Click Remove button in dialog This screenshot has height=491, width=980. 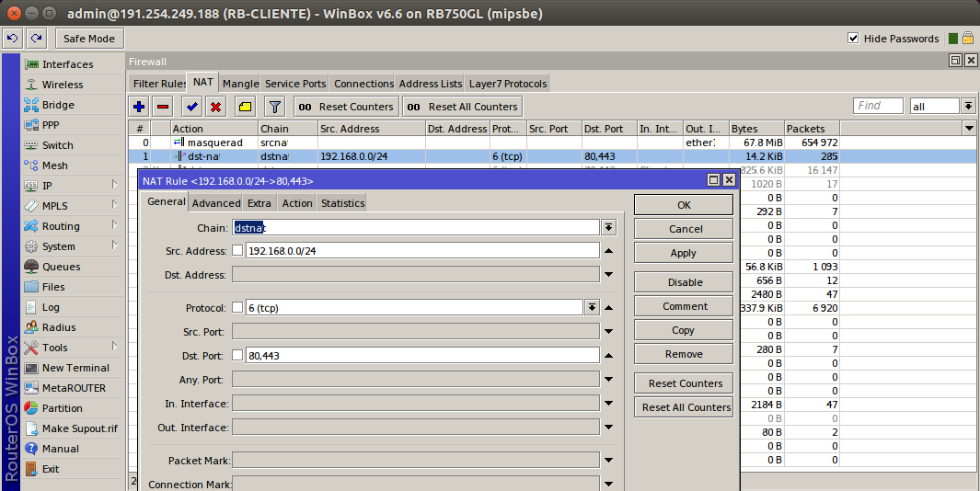[684, 354]
